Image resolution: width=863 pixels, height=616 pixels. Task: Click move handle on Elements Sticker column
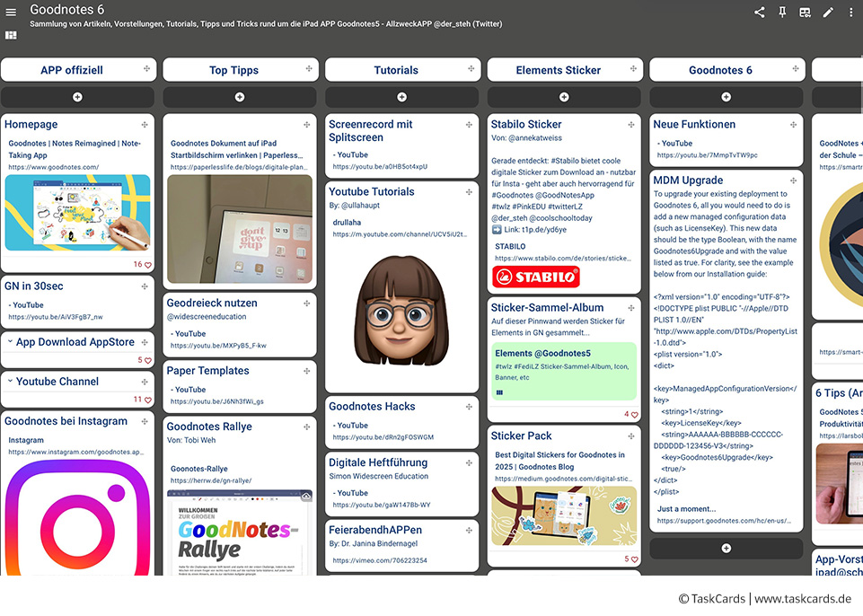click(x=633, y=69)
